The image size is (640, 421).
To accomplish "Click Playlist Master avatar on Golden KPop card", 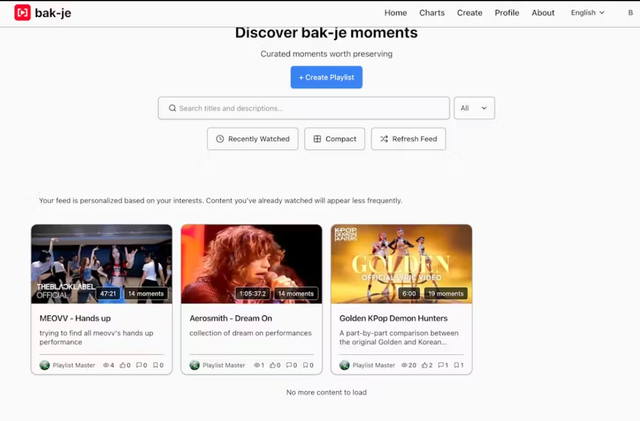I will pos(344,365).
